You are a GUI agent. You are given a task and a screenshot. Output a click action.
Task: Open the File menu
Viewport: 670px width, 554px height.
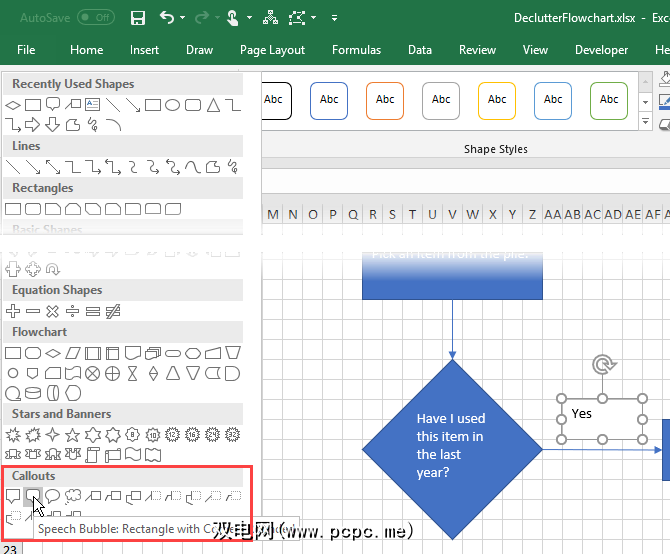26,50
